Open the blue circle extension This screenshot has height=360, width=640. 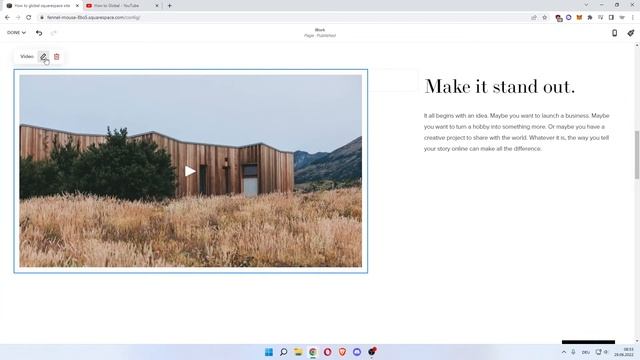(x=569, y=18)
